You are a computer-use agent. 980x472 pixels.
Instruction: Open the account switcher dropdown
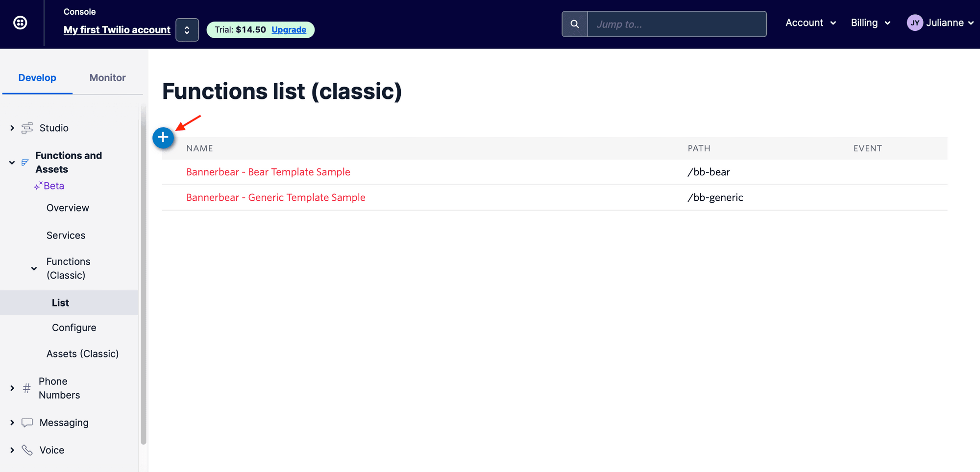(x=187, y=30)
